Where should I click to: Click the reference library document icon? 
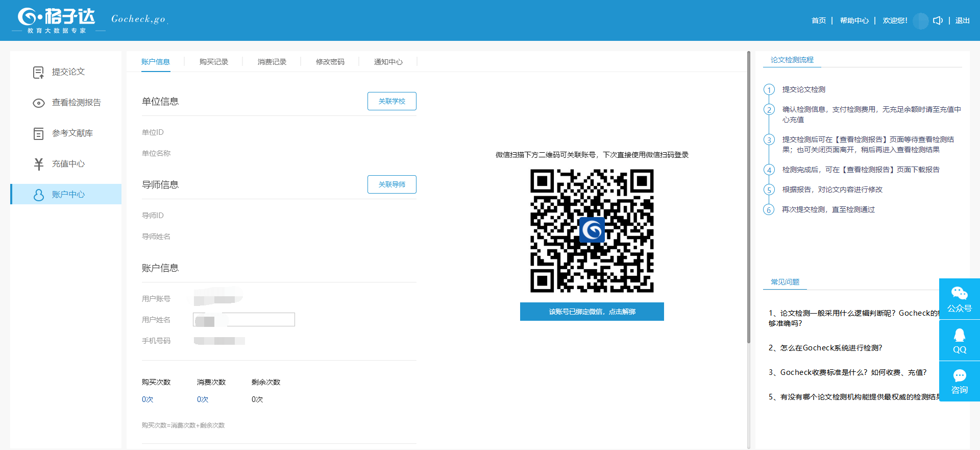click(39, 134)
